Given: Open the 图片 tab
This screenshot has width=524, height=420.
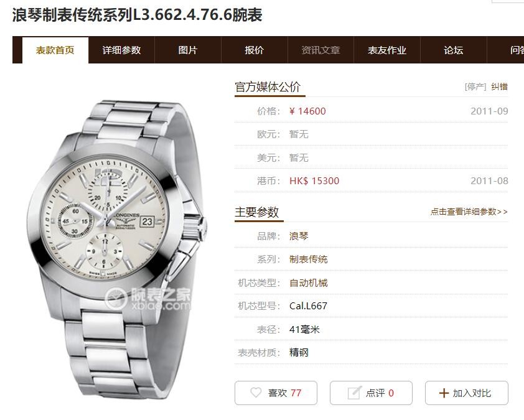Looking at the screenshot, I should click(x=188, y=50).
